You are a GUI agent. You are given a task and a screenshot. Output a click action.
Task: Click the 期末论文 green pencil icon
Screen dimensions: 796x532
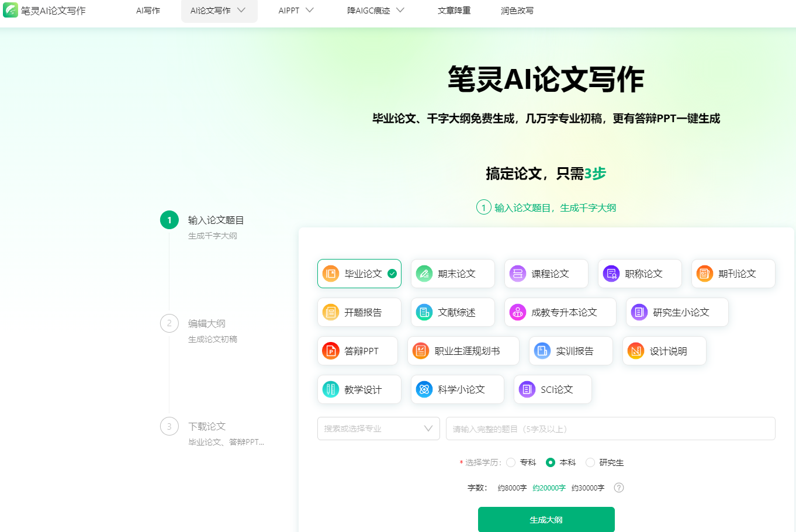[424, 274]
